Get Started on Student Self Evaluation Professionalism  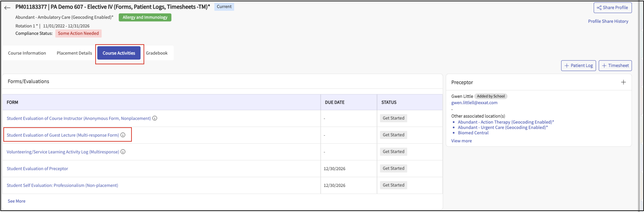[x=393, y=185]
